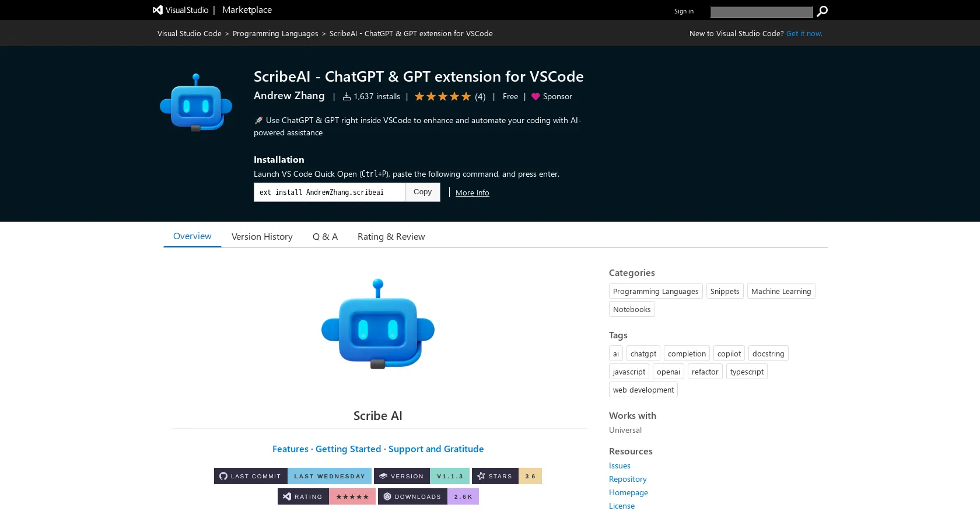The height and width of the screenshot is (511, 980).
Task: Open the Version History tab
Action: 262,236
